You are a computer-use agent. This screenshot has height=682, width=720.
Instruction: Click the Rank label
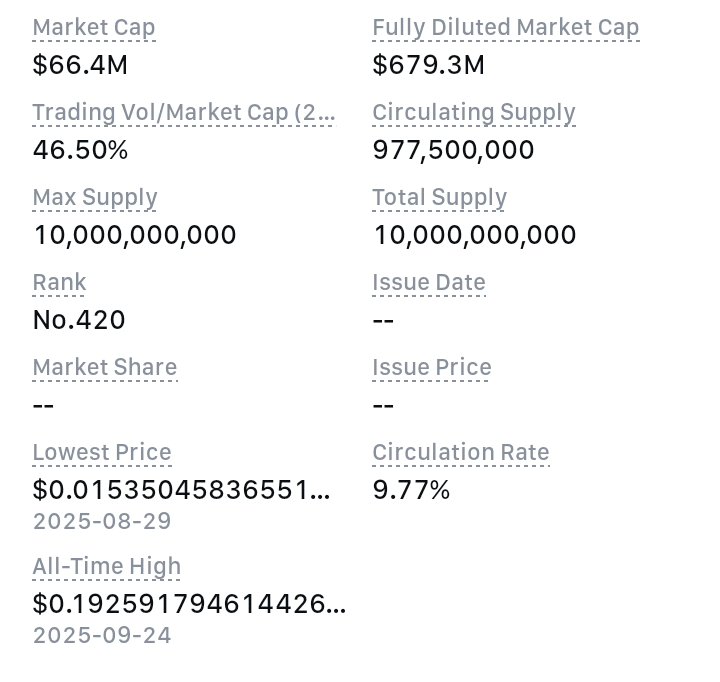click(x=59, y=283)
